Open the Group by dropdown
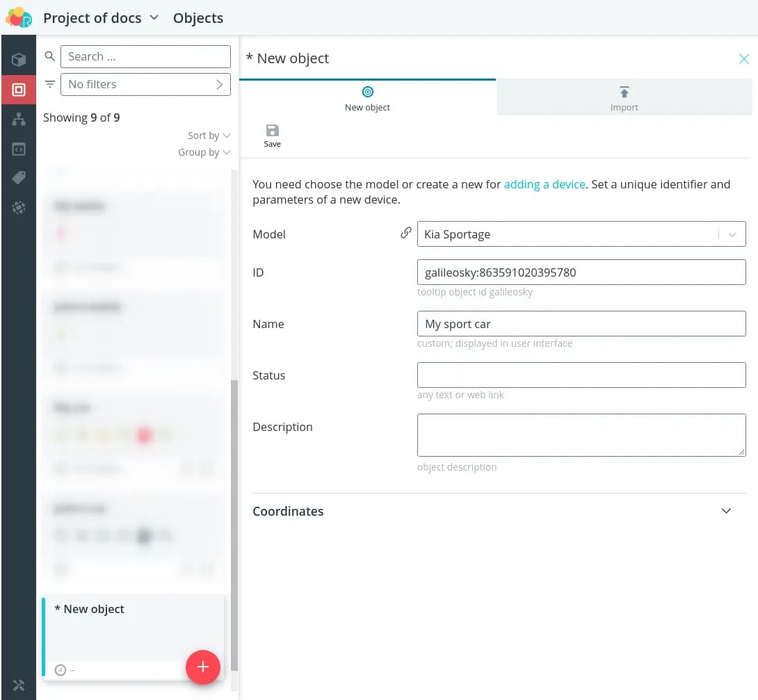Image resolution: width=758 pixels, height=700 pixels. tap(204, 152)
